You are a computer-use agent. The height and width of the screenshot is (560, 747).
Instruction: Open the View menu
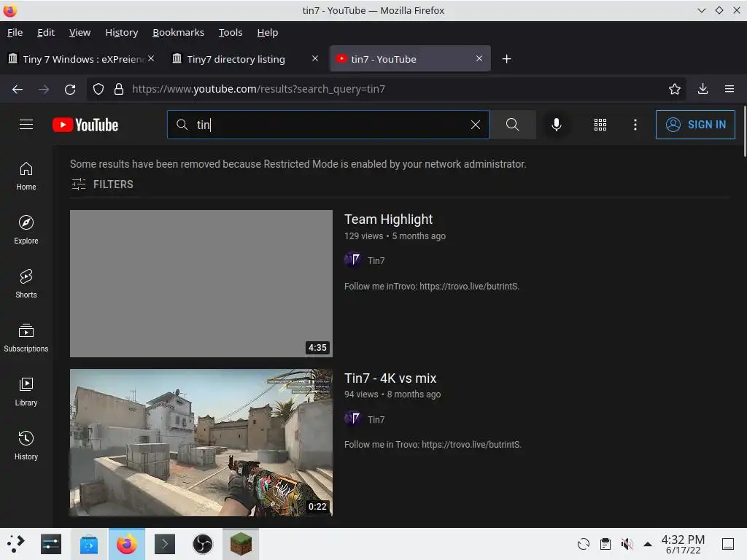coord(80,32)
